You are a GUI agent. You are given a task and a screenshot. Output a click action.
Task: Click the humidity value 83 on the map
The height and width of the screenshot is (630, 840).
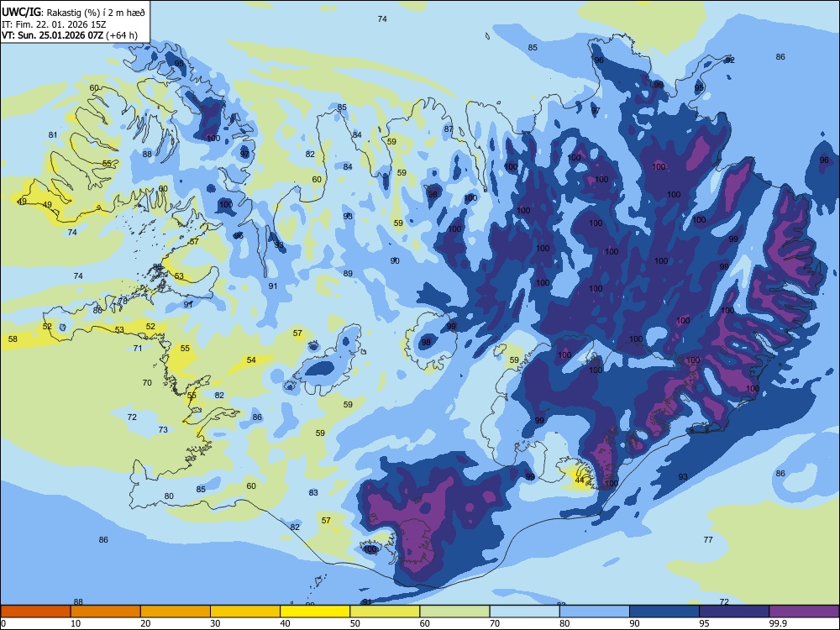click(313, 493)
